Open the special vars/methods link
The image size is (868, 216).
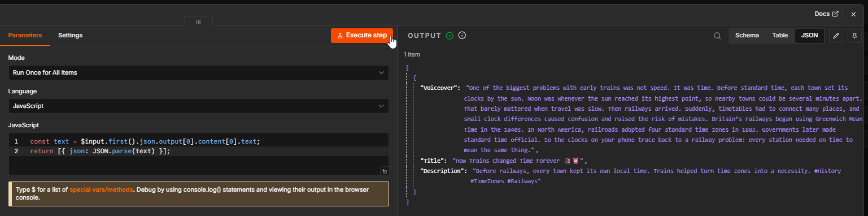click(101, 189)
